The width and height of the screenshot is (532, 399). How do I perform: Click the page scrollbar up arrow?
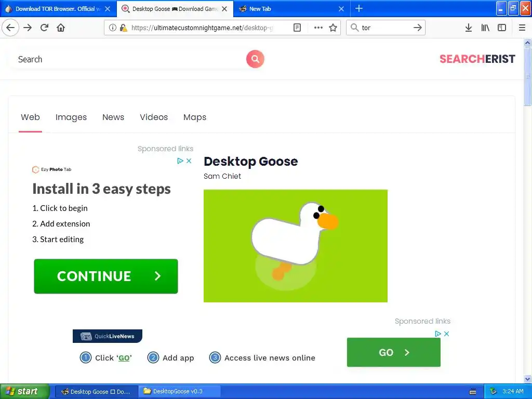527,43
